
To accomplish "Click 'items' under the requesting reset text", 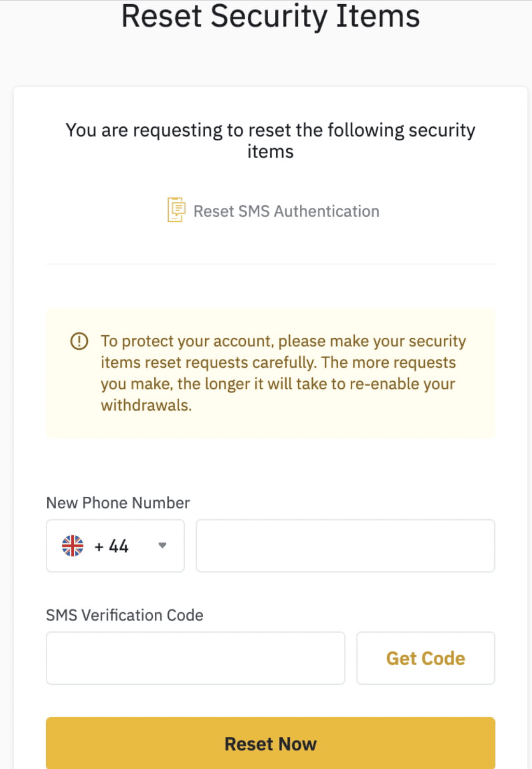I will pyautogui.click(x=270, y=152).
